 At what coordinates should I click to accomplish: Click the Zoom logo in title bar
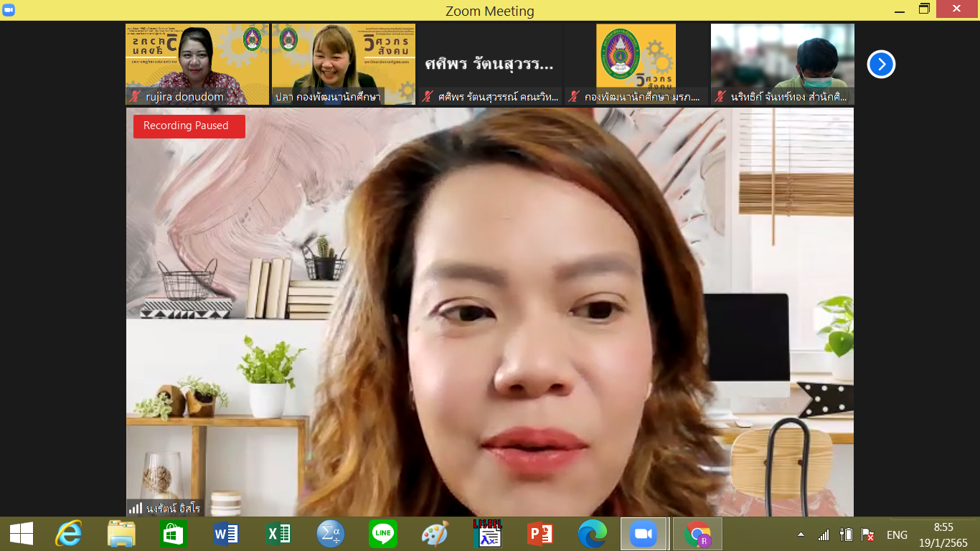click(x=9, y=10)
